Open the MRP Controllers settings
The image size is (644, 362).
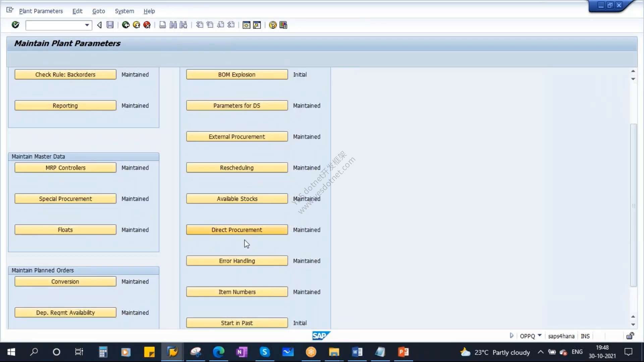click(65, 168)
